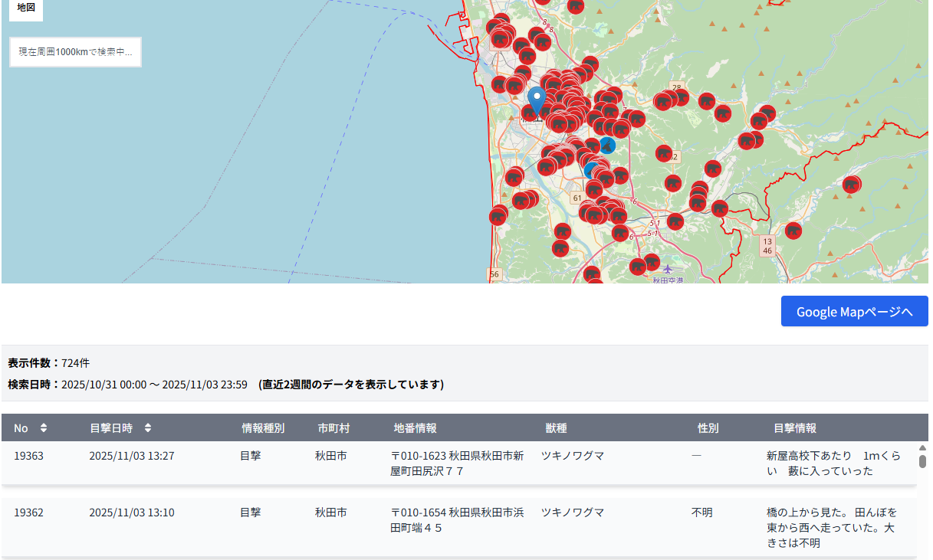933x560 pixels.
Task: Click the blue location pin on the map
Action: click(x=537, y=100)
